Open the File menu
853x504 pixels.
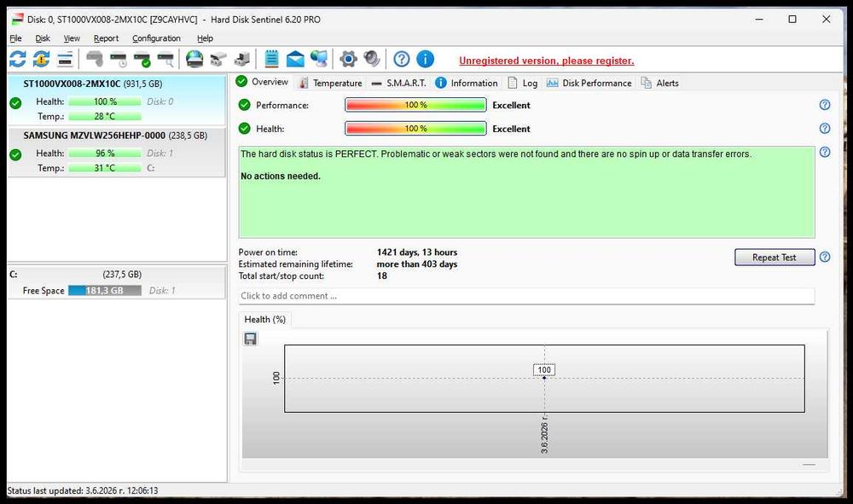click(15, 38)
